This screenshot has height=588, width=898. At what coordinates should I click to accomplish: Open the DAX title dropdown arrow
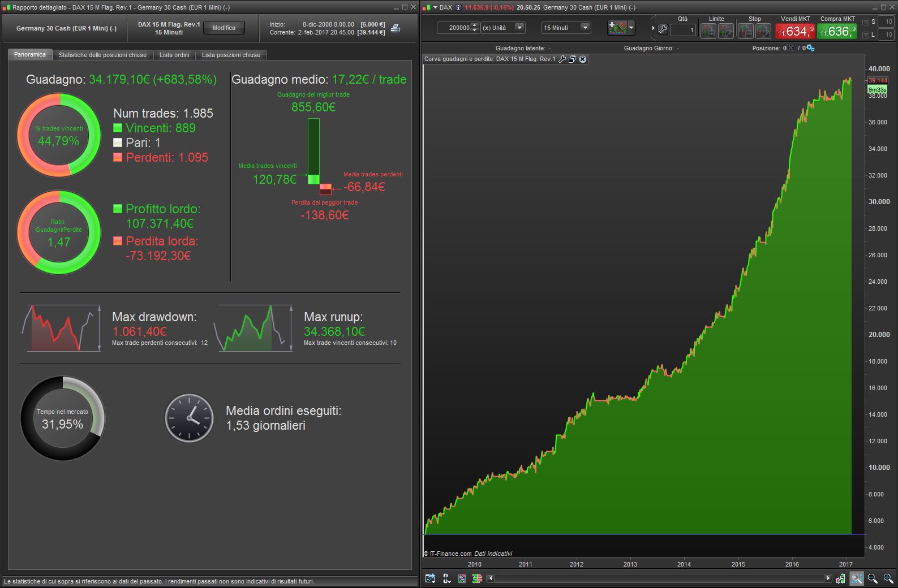tap(435, 7)
